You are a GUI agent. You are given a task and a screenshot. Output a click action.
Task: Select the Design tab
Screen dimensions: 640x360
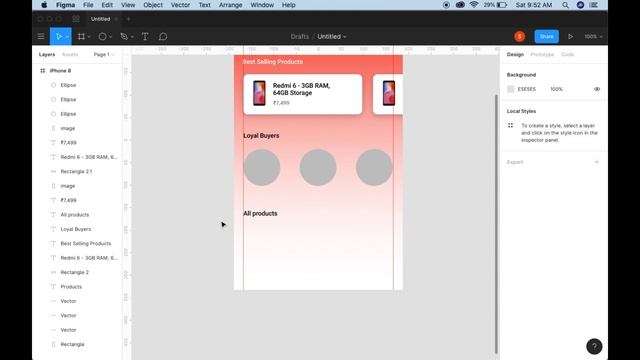[515, 54]
